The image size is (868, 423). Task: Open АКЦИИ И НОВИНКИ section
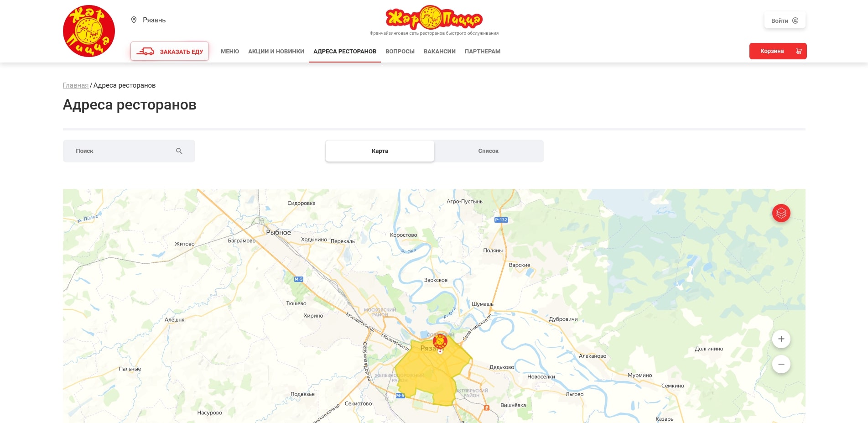click(276, 52)
